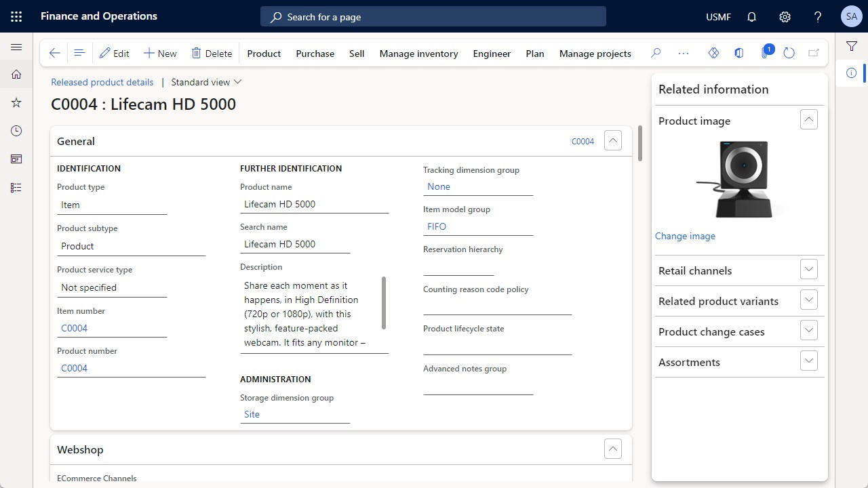Open the page in a new window
868x488 pixels.
pos(814,53)
